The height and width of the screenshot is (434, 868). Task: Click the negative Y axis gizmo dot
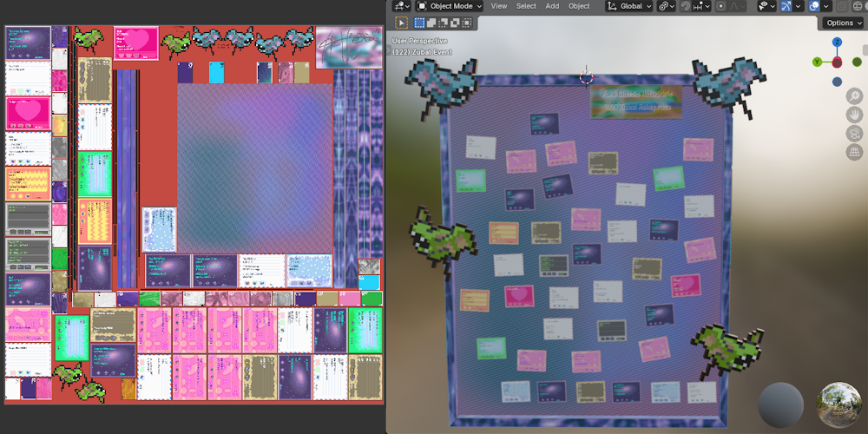tap(857, 62)
